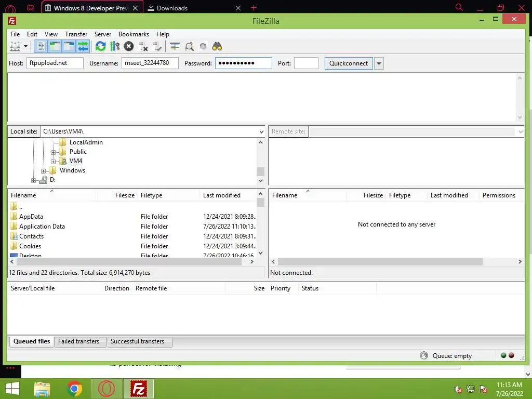Screen dimensions: 532x399
Task: Sort local files by Filesize column
Action: 117,195
